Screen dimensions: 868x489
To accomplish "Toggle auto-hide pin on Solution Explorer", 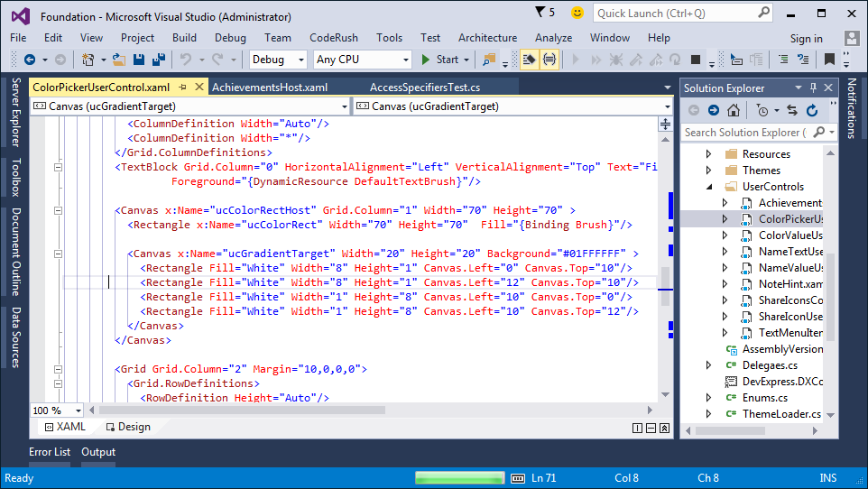I will click(814, 88).
